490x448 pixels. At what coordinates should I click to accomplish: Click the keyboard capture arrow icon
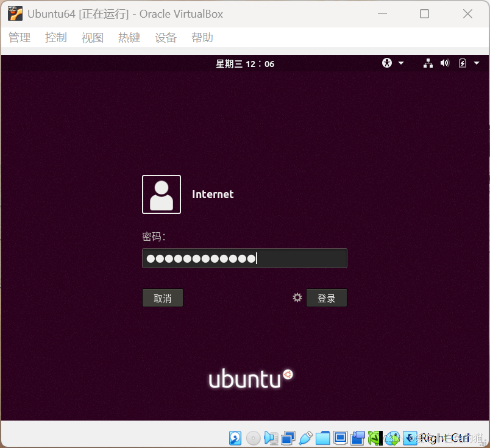(410, 438)
